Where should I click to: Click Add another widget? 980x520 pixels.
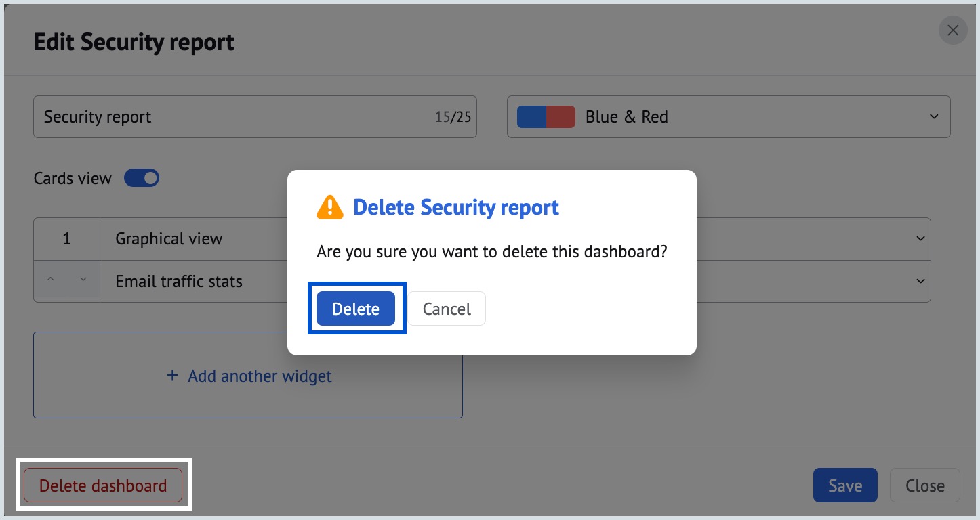pyautogui.click(x=248, y=376)
